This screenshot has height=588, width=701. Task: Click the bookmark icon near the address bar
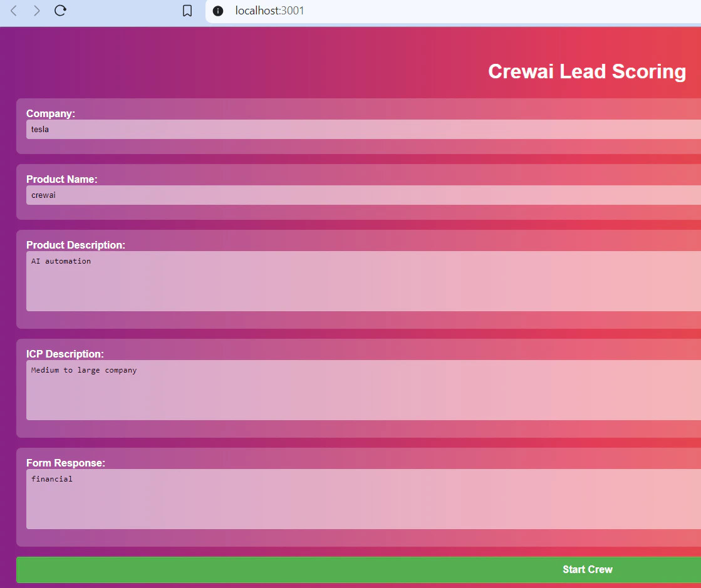point(187,11)
